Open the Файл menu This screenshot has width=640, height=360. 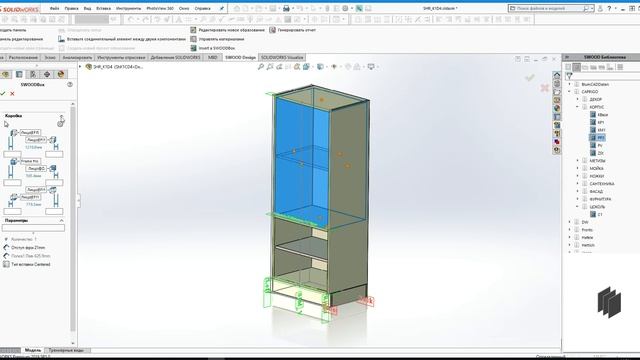coord(54,8)
